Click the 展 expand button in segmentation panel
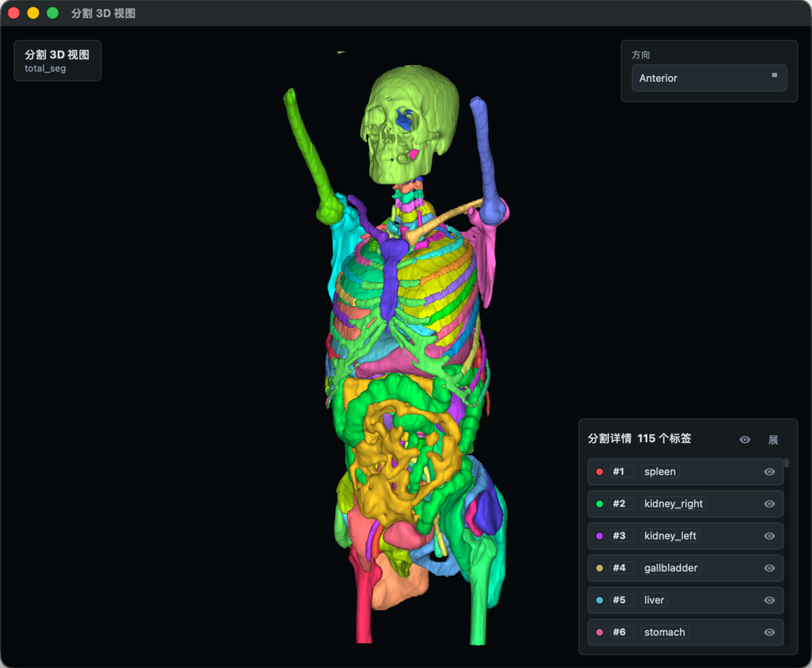Viewport: 812px width, 668px height. [773, 440]
